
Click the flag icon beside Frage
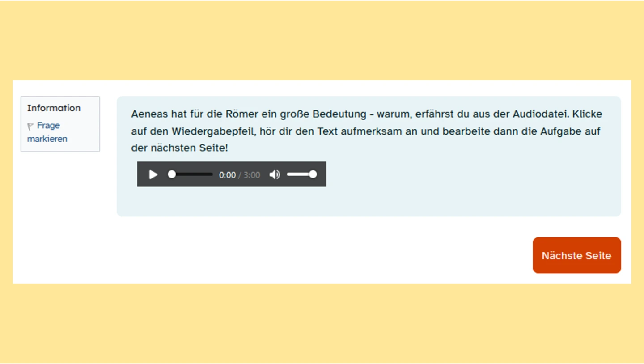pyautogui.click(x=30, y=126)
